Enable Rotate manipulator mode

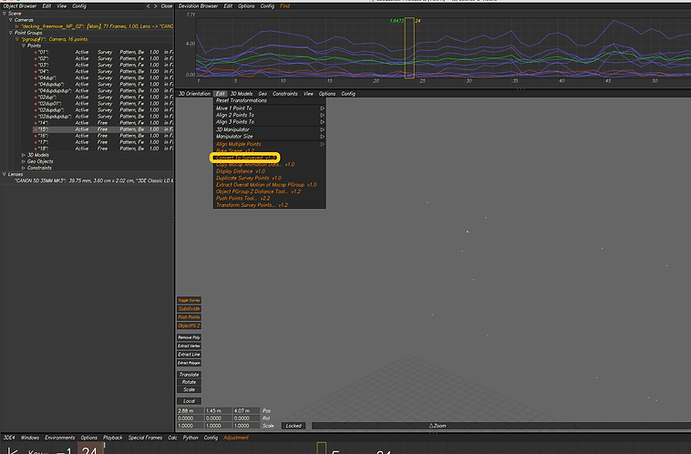pos(189,382)
